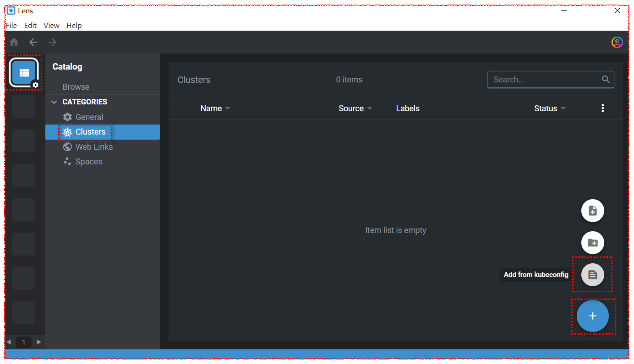The width and height of the screenshot is (634, 364).
Task: Open the Edit menu
Action: [30, 25]
